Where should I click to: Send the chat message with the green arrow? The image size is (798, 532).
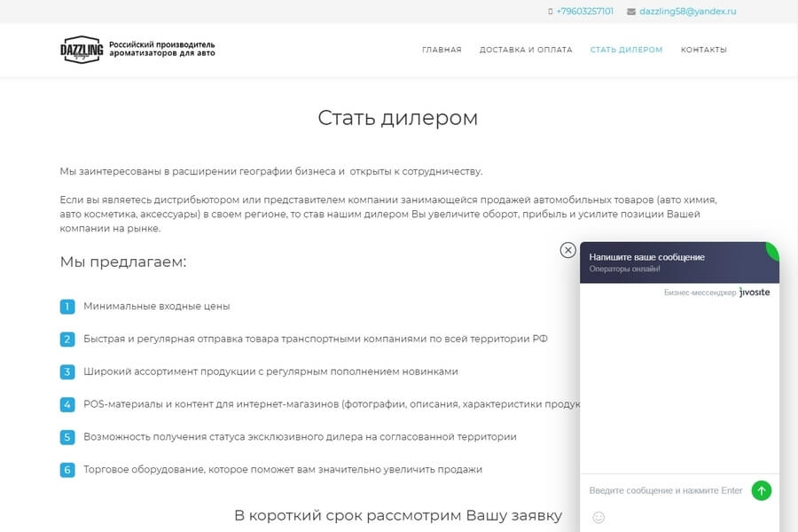click(x=761, y=490)
